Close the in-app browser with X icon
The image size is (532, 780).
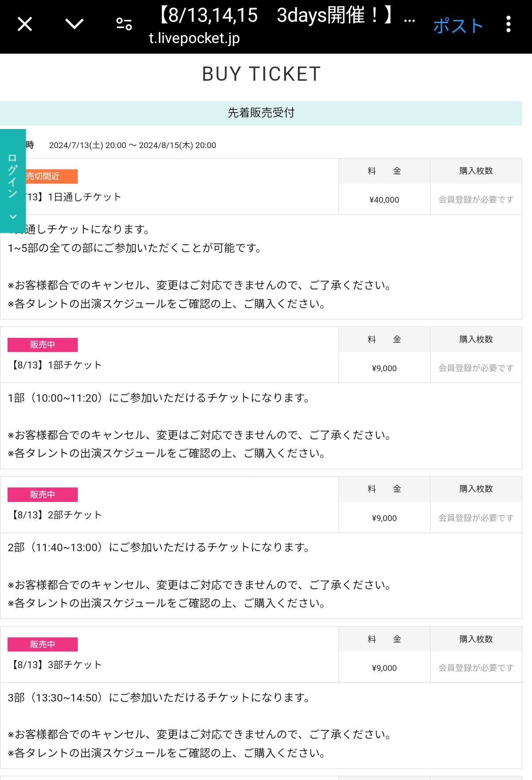(x=25, y=24)
